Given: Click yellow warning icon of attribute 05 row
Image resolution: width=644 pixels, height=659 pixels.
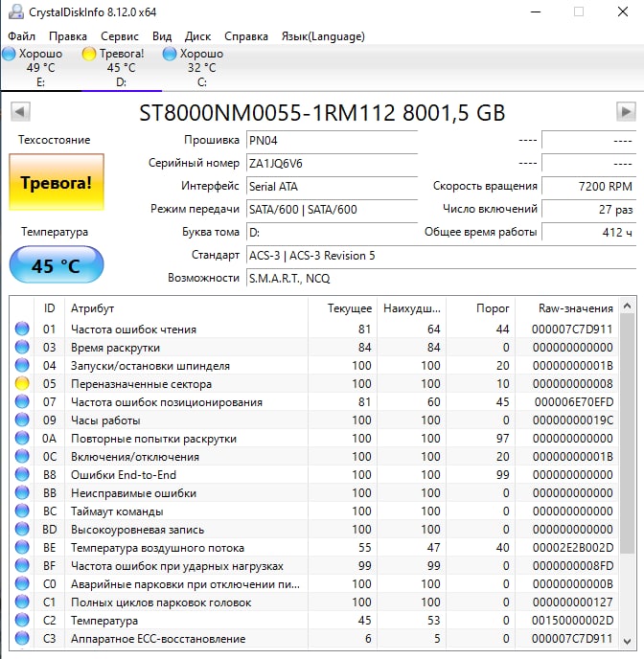Looking at the screenshot, I should coord(22,383).
